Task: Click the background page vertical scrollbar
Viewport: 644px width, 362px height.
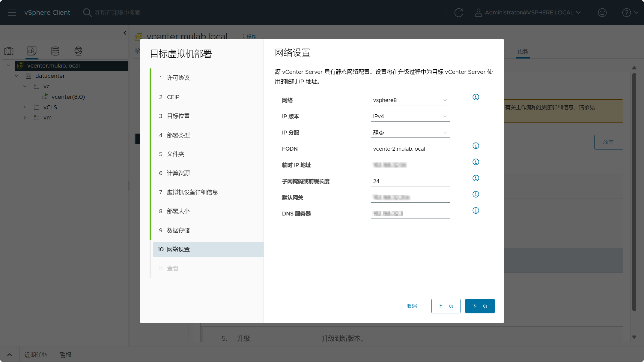Action: (634, 192)
